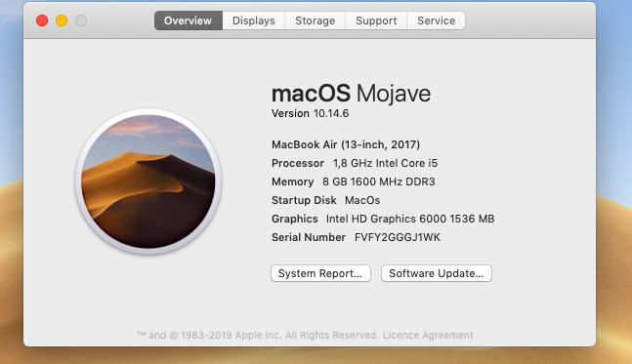Click the Software Update... button

pyautogui.click(x=436, y=273)
